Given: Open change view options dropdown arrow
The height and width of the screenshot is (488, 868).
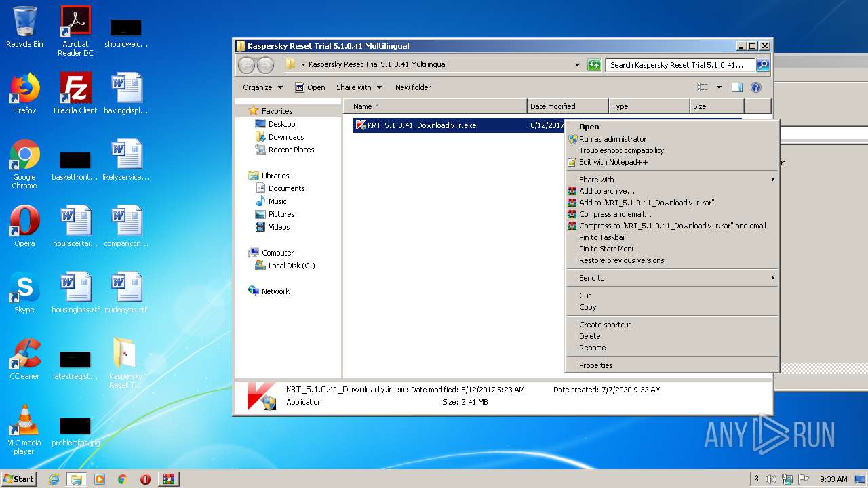Looking at the screenshot, I should pos(719,87).
